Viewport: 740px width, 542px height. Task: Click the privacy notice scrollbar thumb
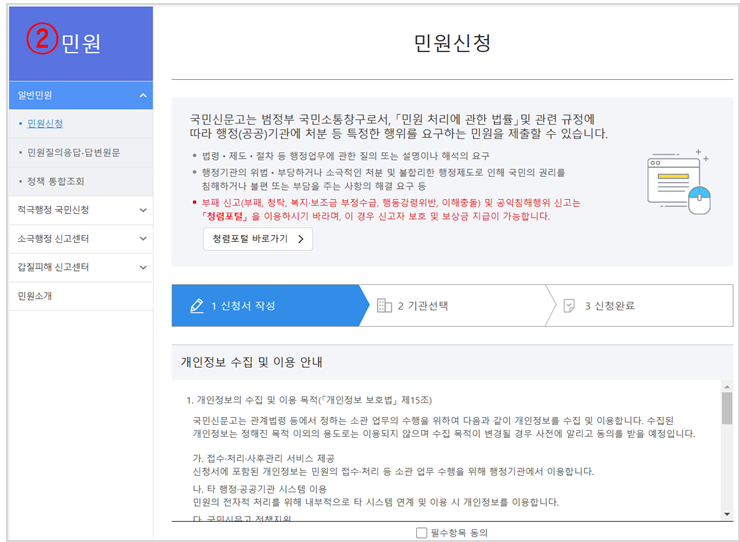(727, 408)
